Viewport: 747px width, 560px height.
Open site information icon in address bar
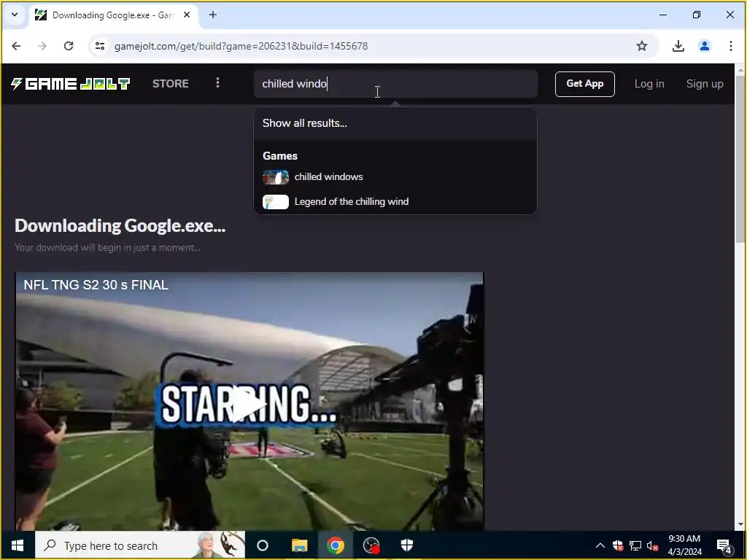coord(100,46)
